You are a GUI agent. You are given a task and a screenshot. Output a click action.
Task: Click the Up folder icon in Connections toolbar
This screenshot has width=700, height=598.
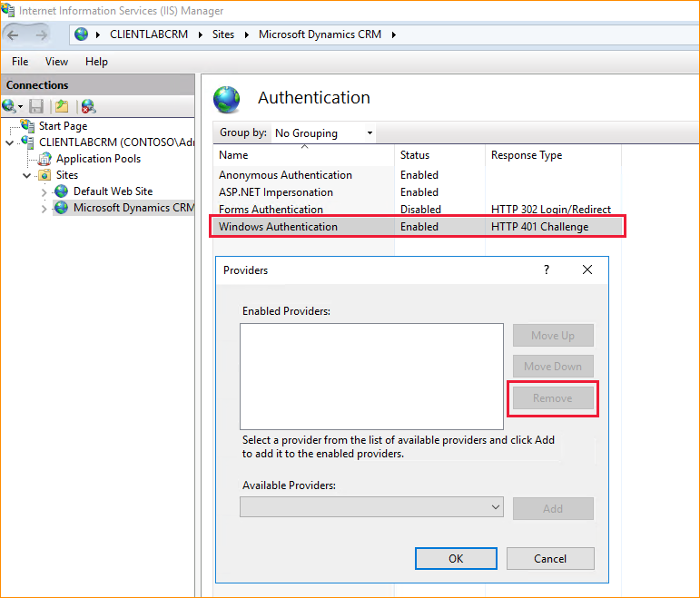coord(62,106)
